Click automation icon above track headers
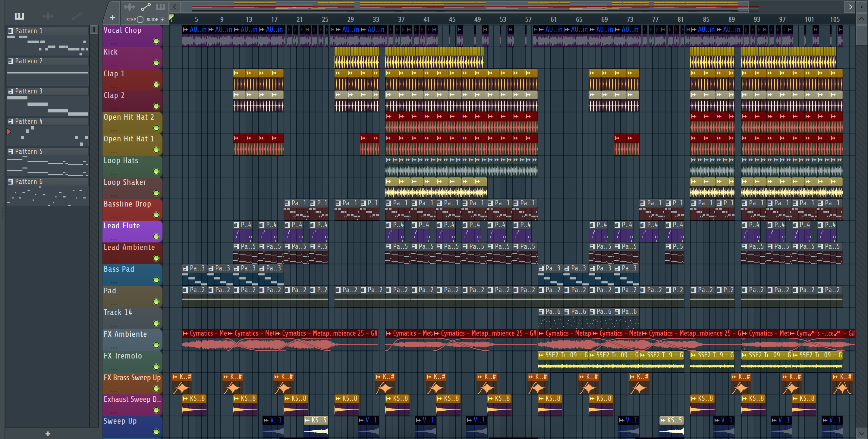Screen dimensions: 868x439 [x=146, y=7]
